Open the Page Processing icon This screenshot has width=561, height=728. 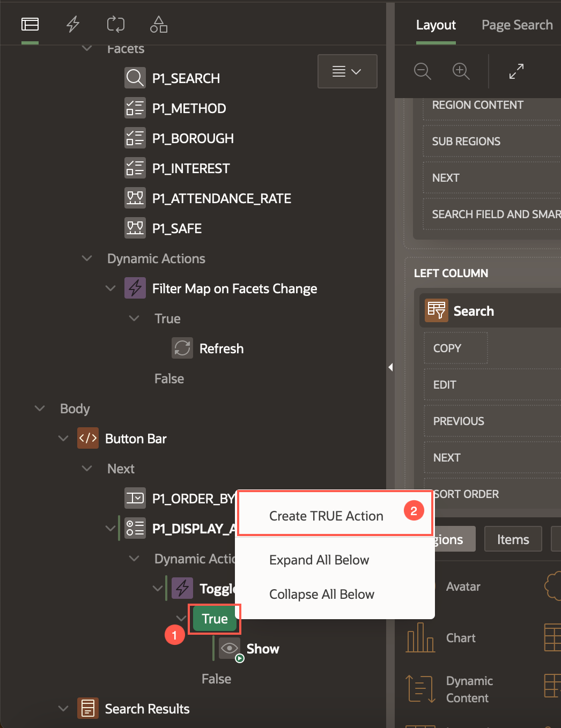115,24
